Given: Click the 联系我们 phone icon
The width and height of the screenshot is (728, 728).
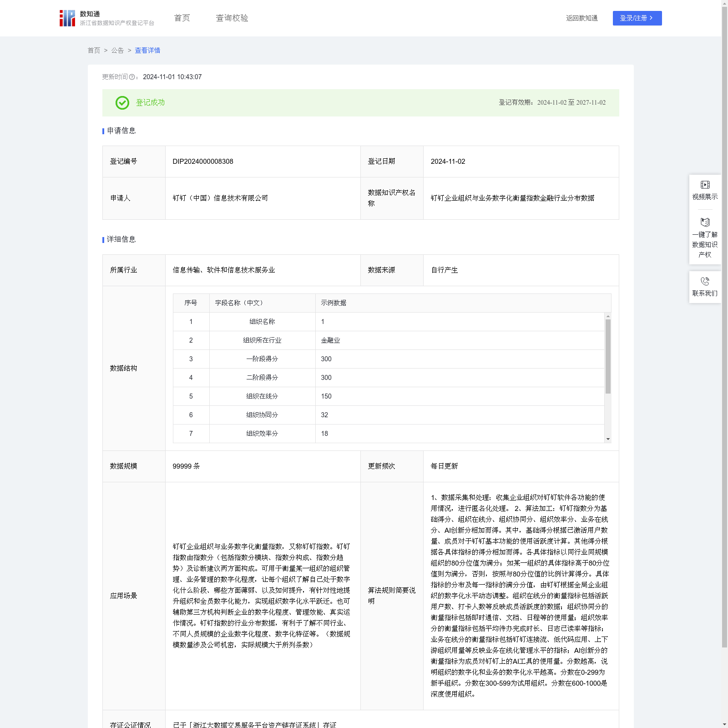Looking at the screenshot, I should [x=705, y=281].
